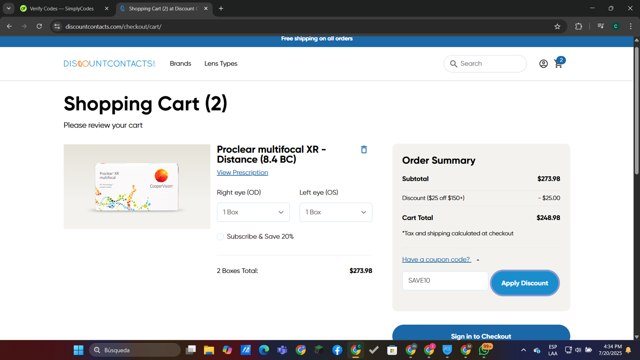
Task: Close the Shopping Cart tab
Action: pyautogui.click(x=206, y=9)
